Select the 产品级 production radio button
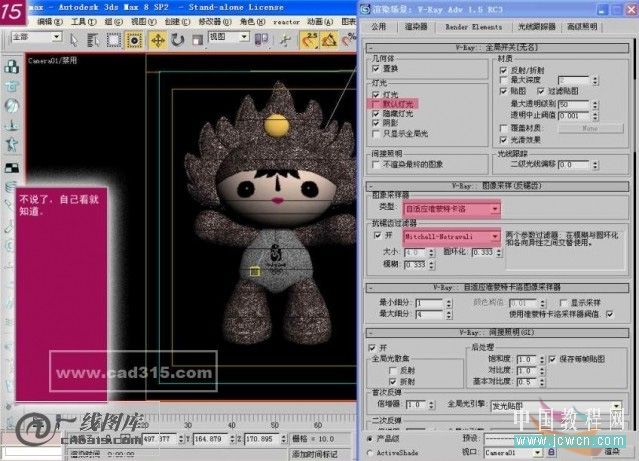The height and width of the screenshot is (461, 639). point(370,439)
